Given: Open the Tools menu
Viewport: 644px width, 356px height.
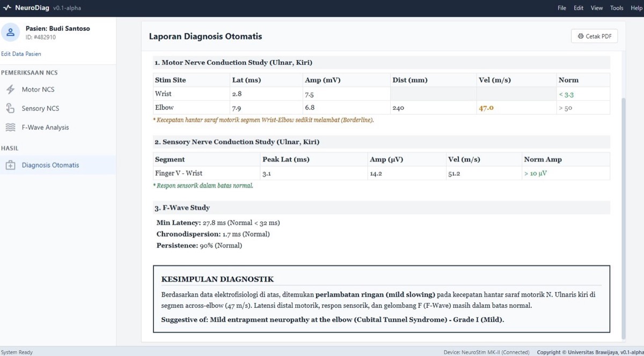Looking at the screenshot, I should click(x=617, y=8).
